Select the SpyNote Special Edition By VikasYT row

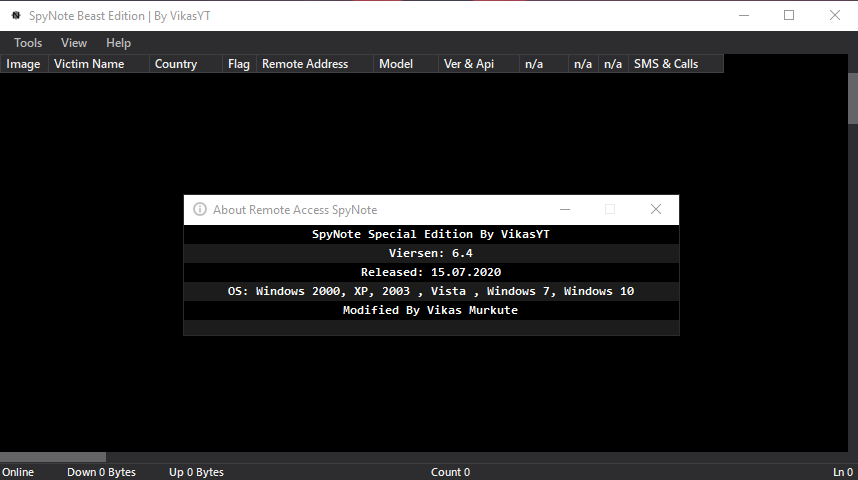tap(431, 234)
